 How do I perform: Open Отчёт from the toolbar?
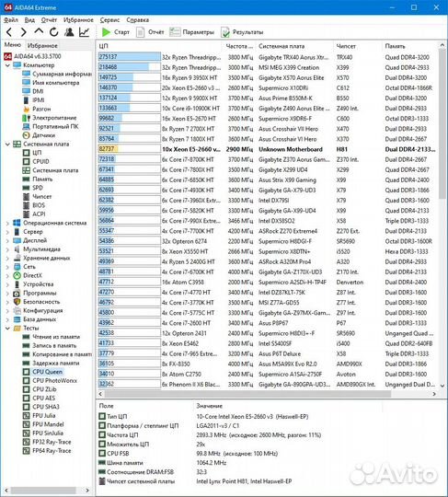150,32
